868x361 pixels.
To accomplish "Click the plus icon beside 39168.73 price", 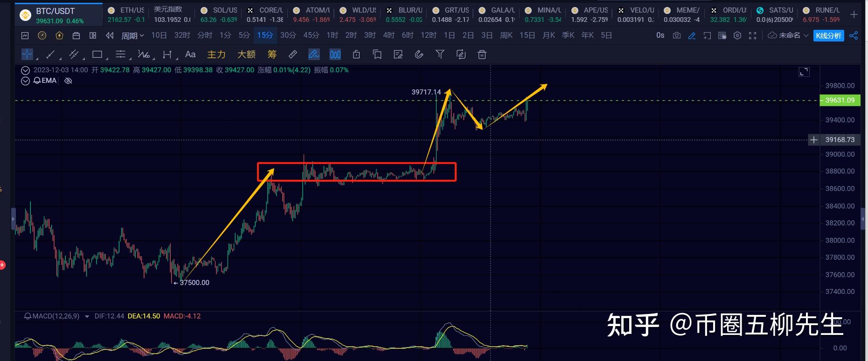I will [x=814, y=140].
